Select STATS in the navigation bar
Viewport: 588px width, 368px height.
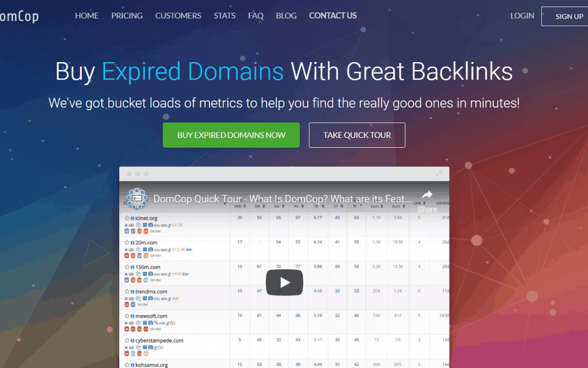(225, 16)
